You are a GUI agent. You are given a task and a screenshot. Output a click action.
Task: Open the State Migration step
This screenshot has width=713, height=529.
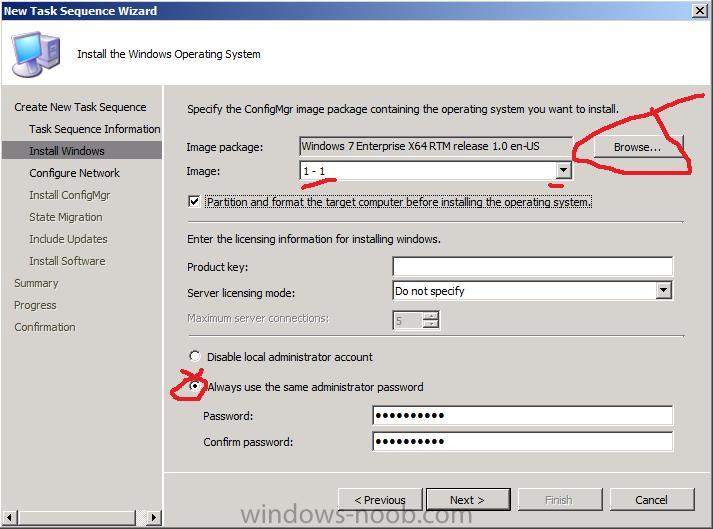[66, 217]
